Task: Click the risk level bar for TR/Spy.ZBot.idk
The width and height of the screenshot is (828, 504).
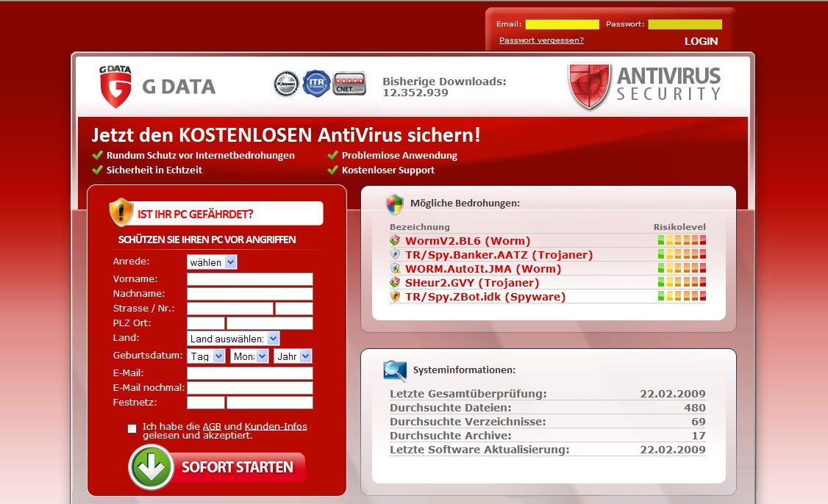Action: [682, 297]
